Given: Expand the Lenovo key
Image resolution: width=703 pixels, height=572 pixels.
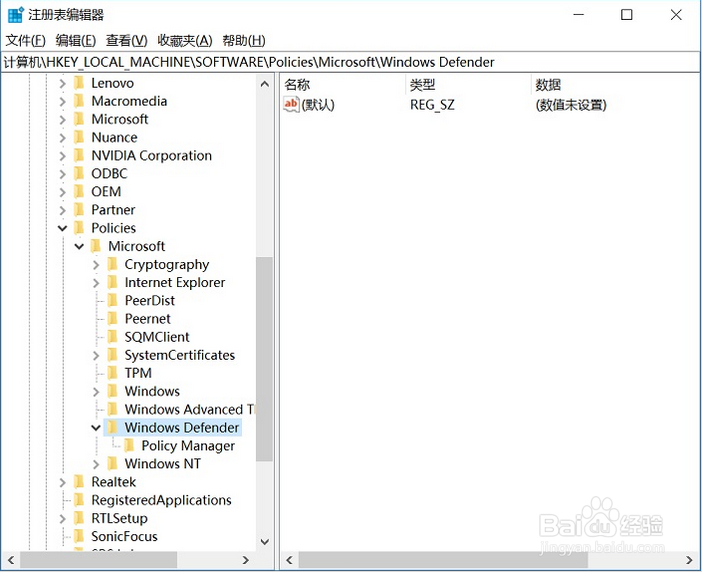Looking at the screenshot, I should [62, 83].
